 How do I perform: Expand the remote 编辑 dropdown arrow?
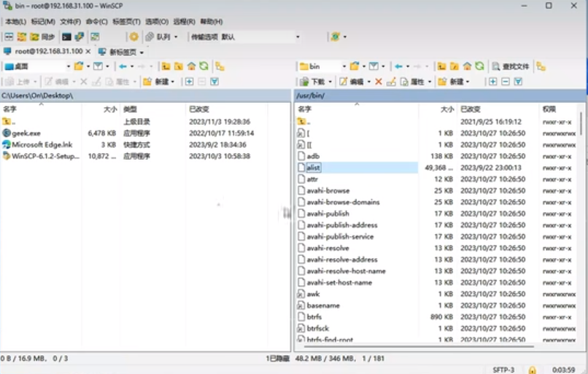(368, 82)
